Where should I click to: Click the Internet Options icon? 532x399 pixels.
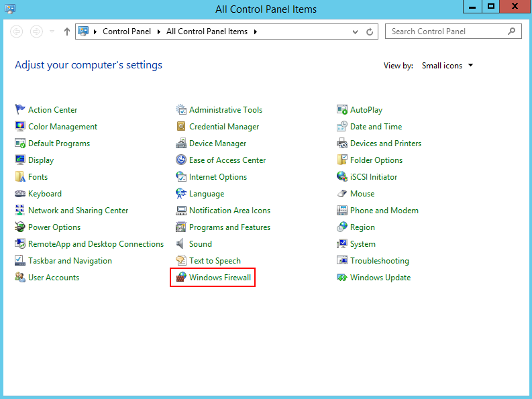point(181,176)
